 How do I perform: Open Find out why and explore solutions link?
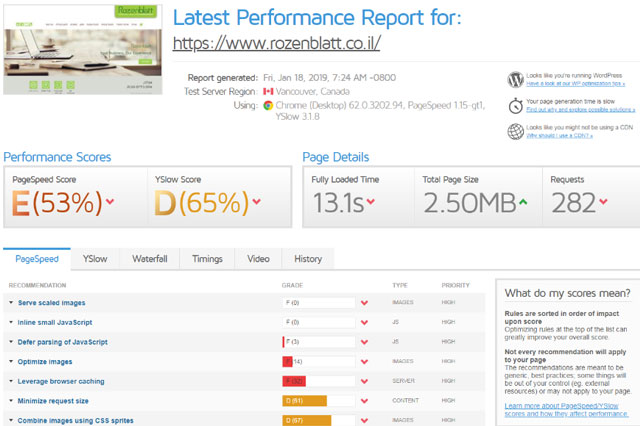tap(580, 109)
